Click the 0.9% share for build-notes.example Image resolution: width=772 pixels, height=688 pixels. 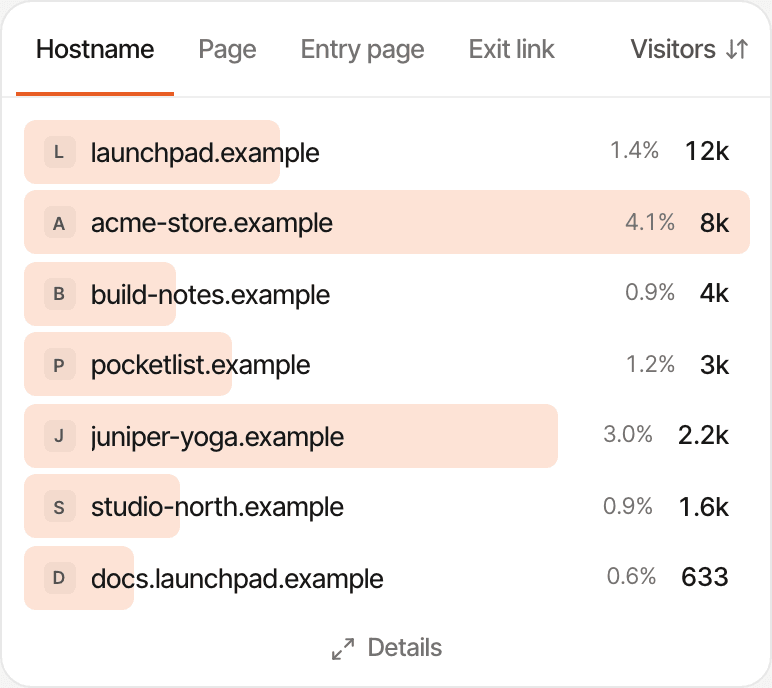coord(650,293)
